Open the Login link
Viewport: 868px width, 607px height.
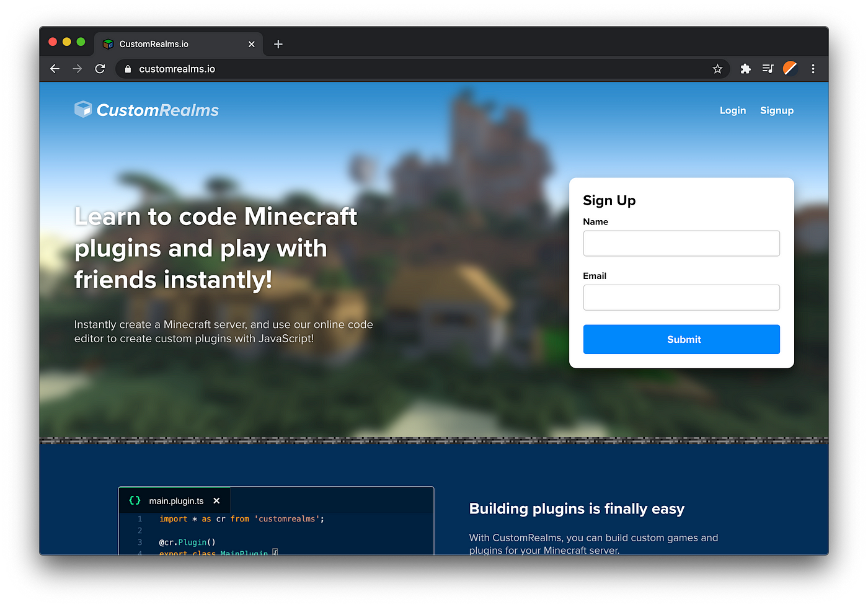coord(733,110)
